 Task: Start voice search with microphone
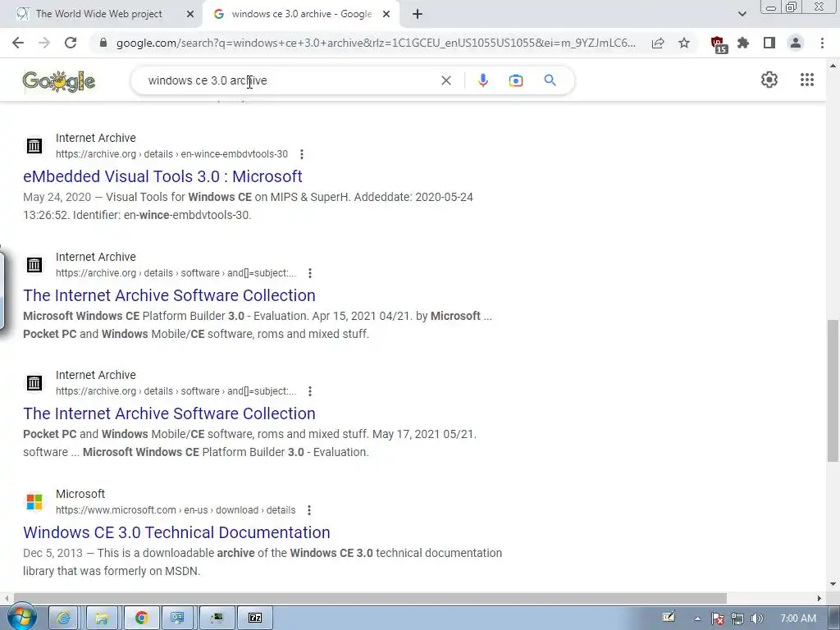tap(482, 80)
